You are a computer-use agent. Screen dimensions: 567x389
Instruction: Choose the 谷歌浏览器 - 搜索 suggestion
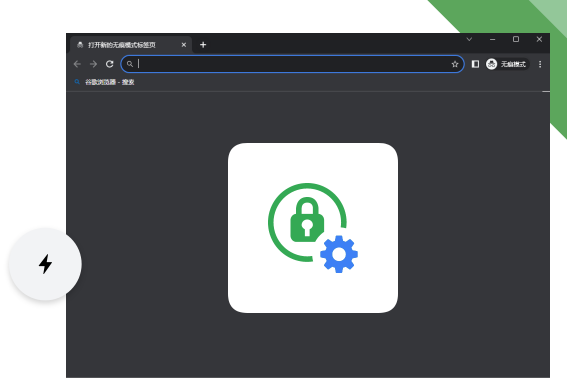[109, 82]
